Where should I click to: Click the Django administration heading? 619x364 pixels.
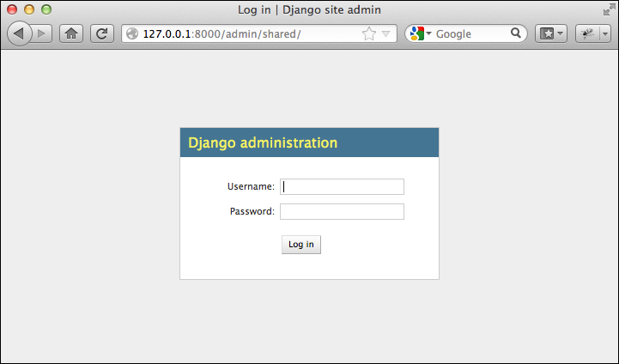[263, 143]
